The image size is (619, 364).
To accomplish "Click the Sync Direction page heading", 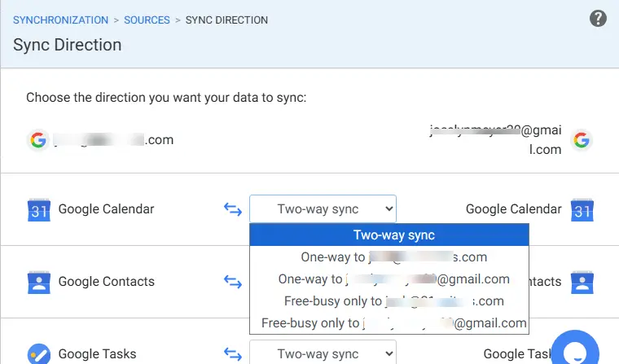I will (67, 45).
